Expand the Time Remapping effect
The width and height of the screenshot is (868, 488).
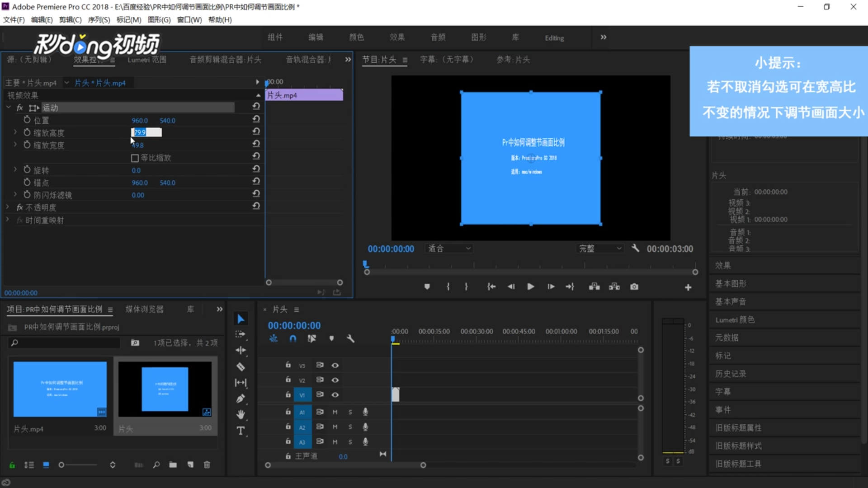(7, 220)
